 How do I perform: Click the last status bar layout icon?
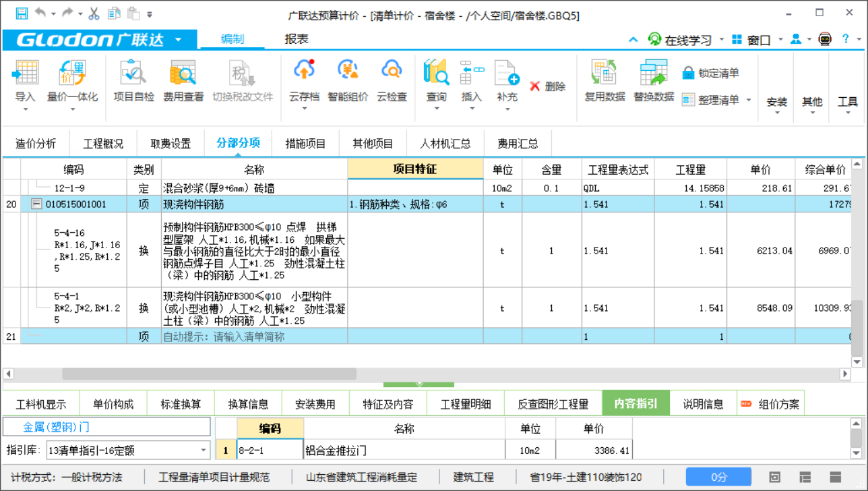click(836, 477)
